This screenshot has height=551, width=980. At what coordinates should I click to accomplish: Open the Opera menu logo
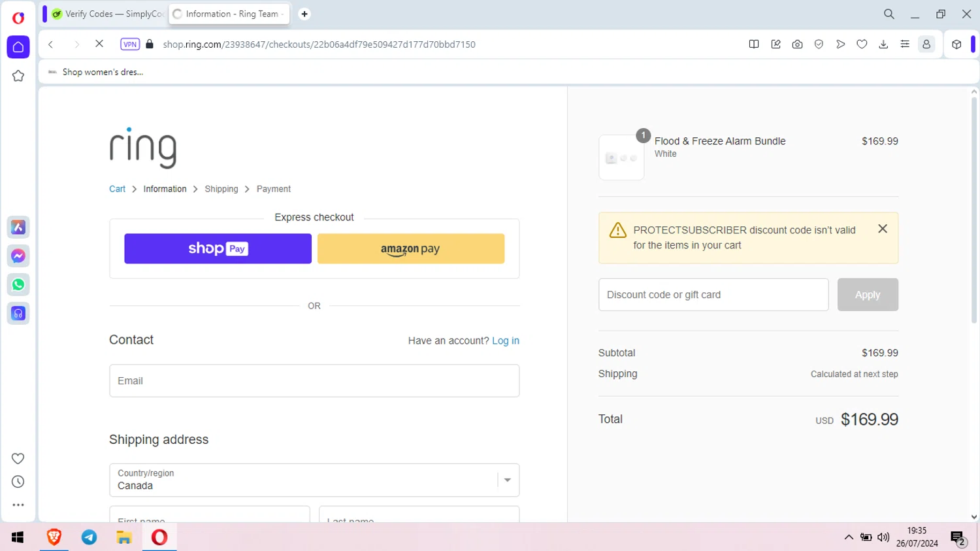tap(18, 18)
